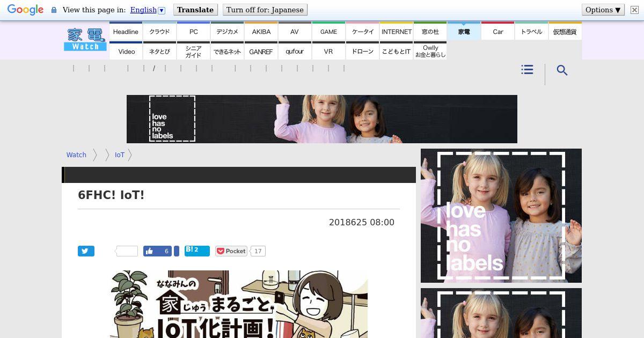Open the デジカメ site tab
Image resolution: width=644 pixels, height=338 pixels.
pos(227,32)
